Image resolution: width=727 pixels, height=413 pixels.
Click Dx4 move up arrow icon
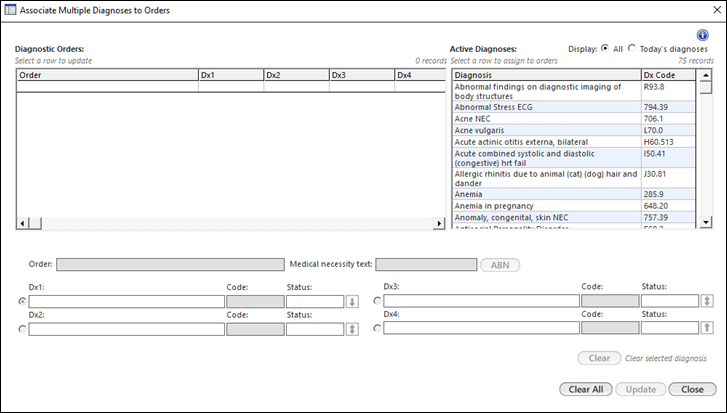point(707,328)
